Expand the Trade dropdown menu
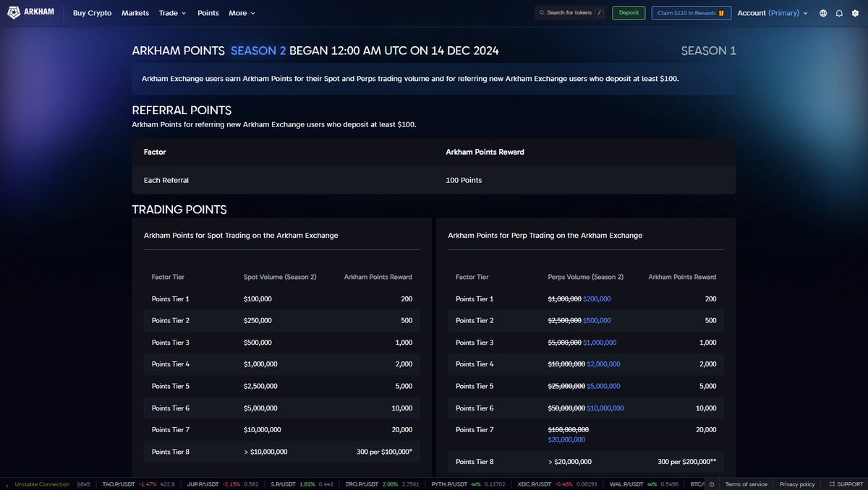Viewport: 868px width, 490px height. 172,13
